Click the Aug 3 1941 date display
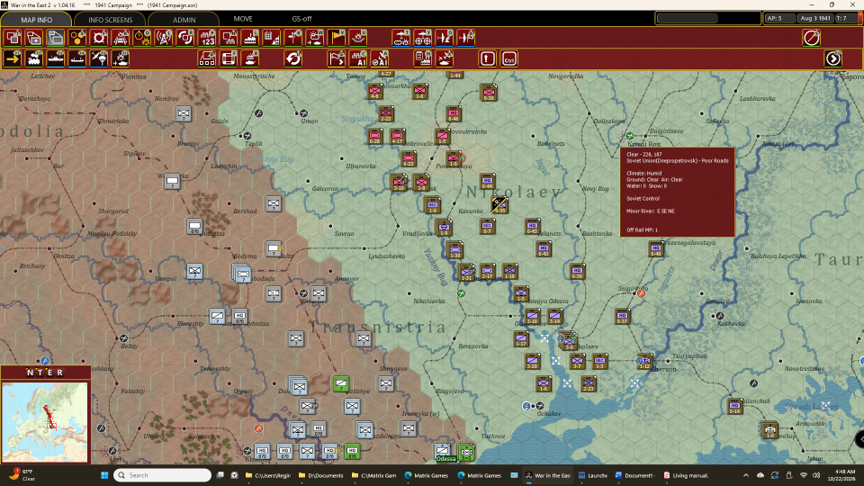The image size is (864, 486). click(815, 18)
